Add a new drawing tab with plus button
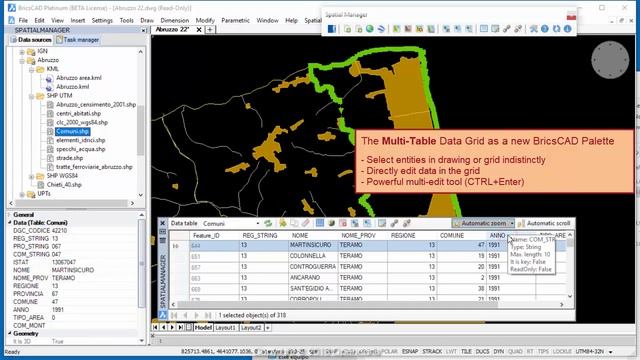The image size is (640, 360). pos(210,29)
